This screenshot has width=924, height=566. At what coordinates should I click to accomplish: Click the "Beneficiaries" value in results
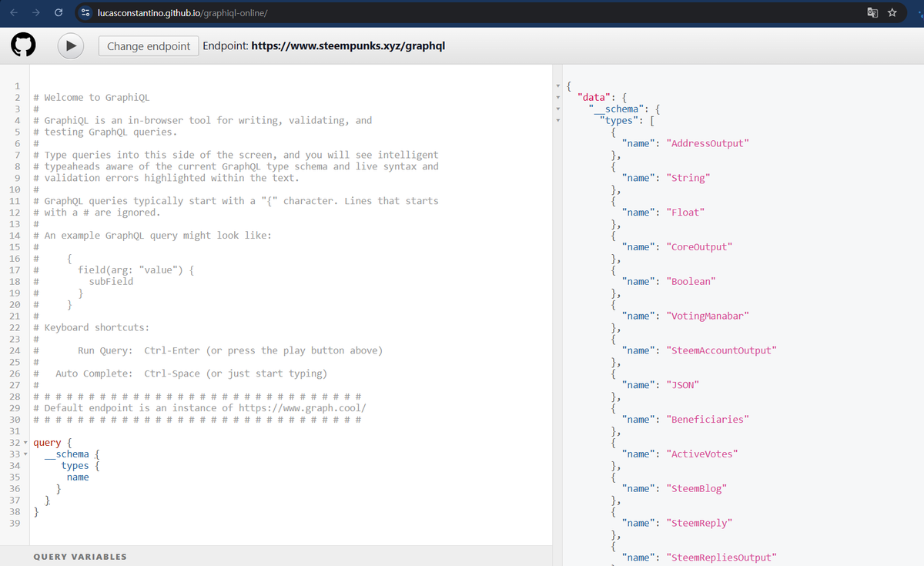[x=708, y=420]
